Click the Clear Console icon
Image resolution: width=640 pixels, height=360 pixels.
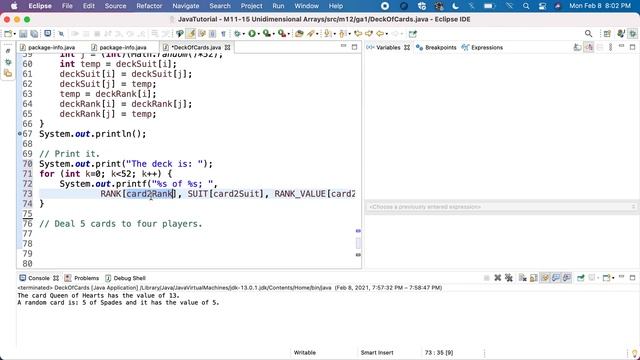coord(522,278)
